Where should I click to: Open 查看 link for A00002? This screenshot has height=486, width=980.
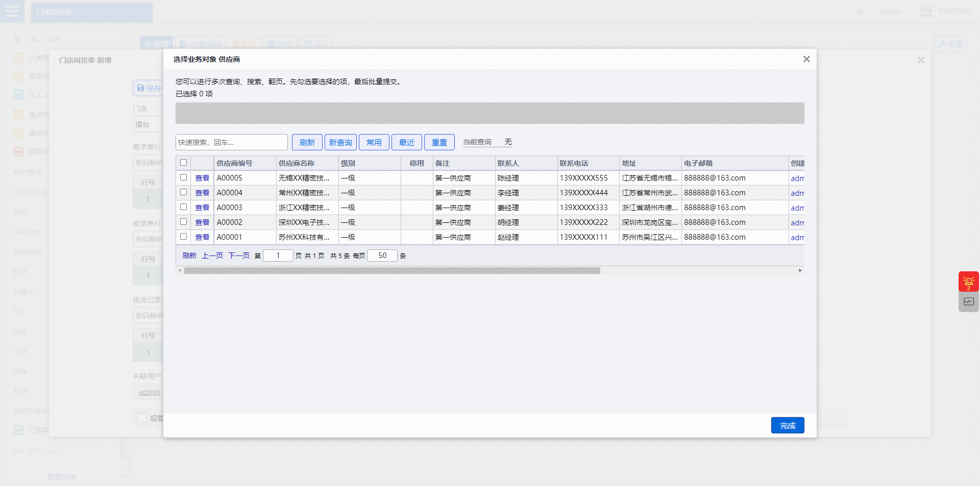202,222
